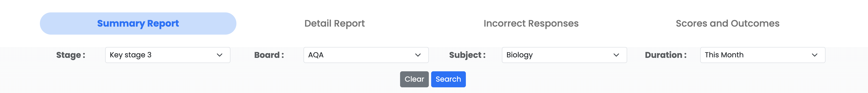
Task: Select the Scores and Outcomes tab
Action: click(727, 24)
